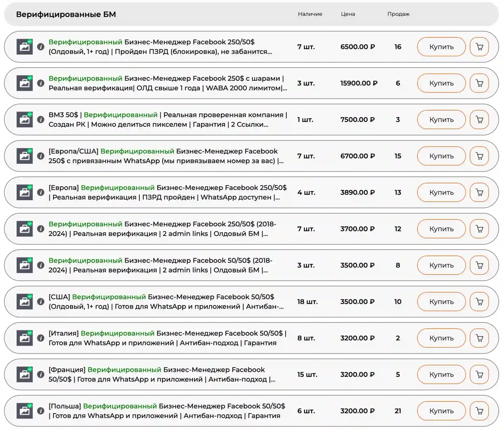Click product thumbnail in [Италия] row
This screenshot has width=504, height=430.
(25, 338)
